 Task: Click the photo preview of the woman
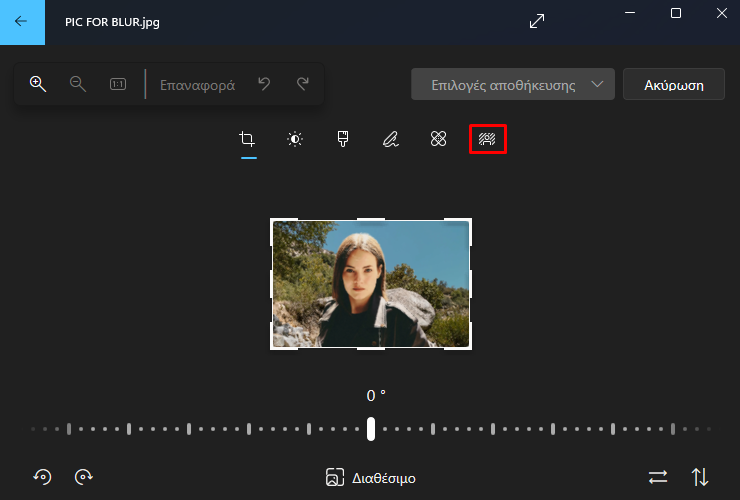[x=371, y=284]
